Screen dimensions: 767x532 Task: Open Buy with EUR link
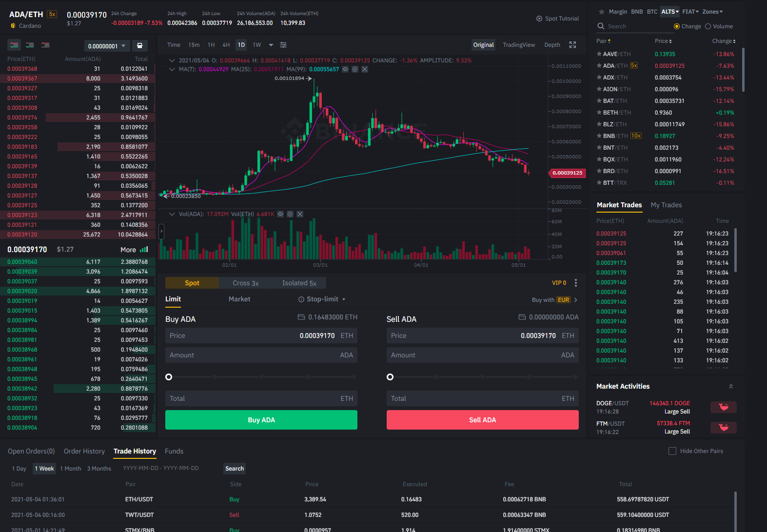pos(554,300)
